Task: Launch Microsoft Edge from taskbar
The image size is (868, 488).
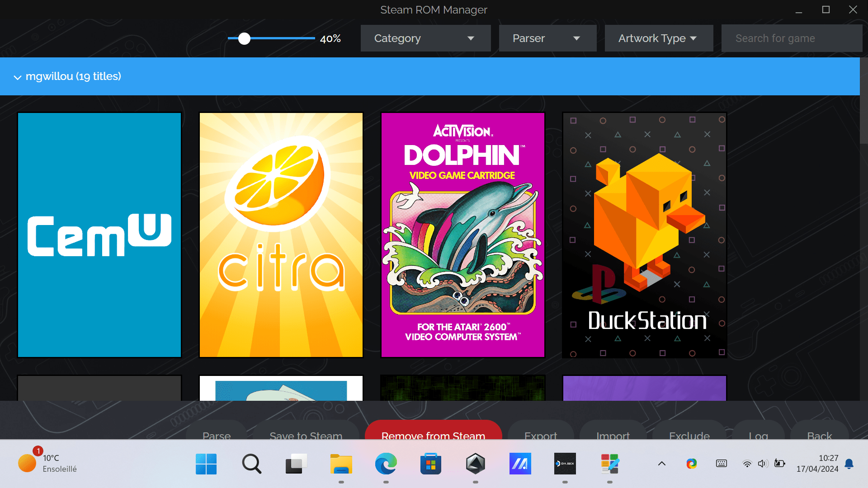Action: 386,464
